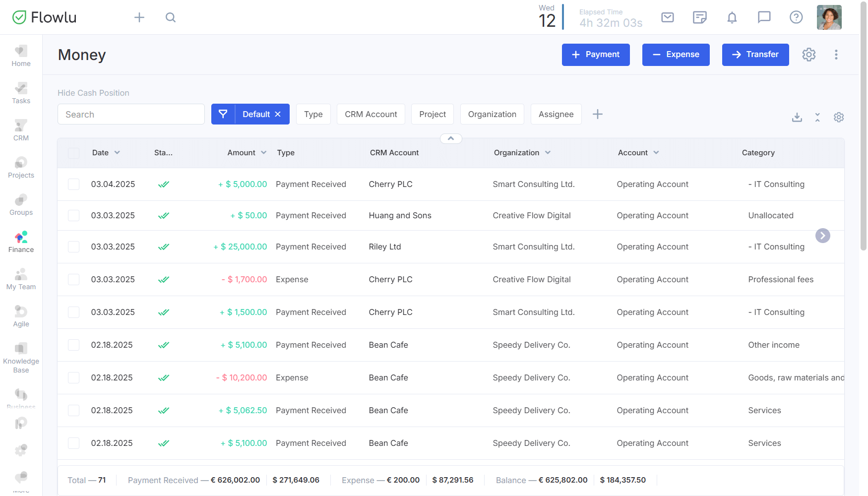The width and height of the screenshot is (868, 496).
Task: Add another filter field
Action: tap(598, 114)
